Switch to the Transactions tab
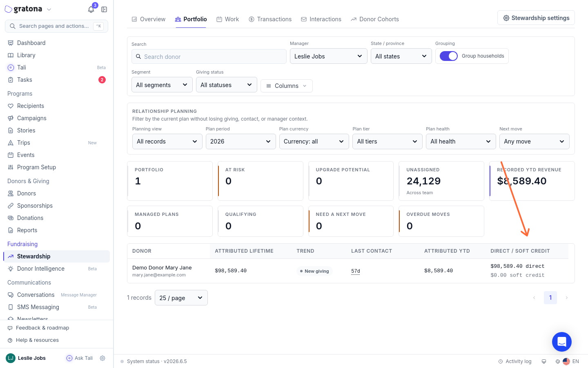The height and width of the screenshot is (368, 588). pyautogui.click(x=270, y=19)
